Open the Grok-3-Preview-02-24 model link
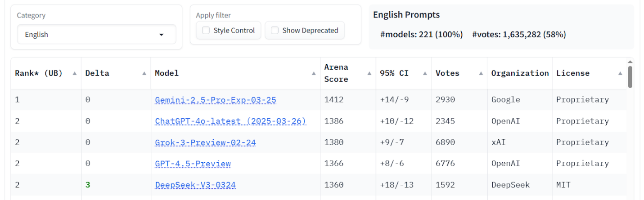 [205, 142]
